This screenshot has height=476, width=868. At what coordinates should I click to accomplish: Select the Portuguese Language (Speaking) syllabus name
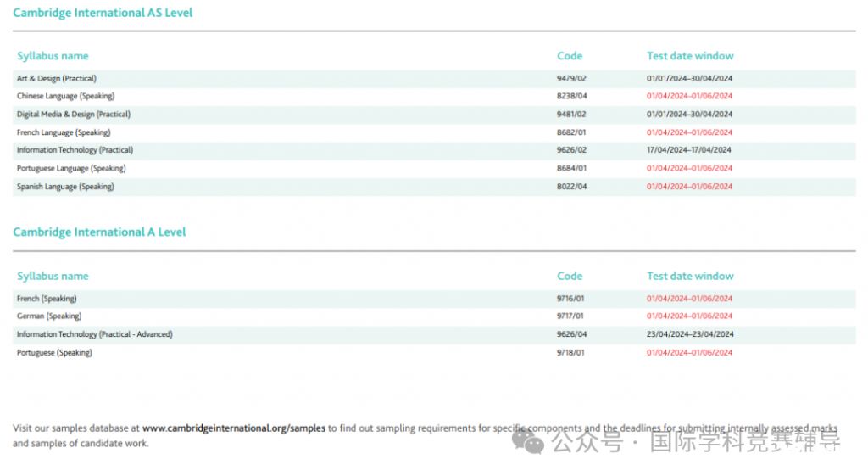click(71, 169)
